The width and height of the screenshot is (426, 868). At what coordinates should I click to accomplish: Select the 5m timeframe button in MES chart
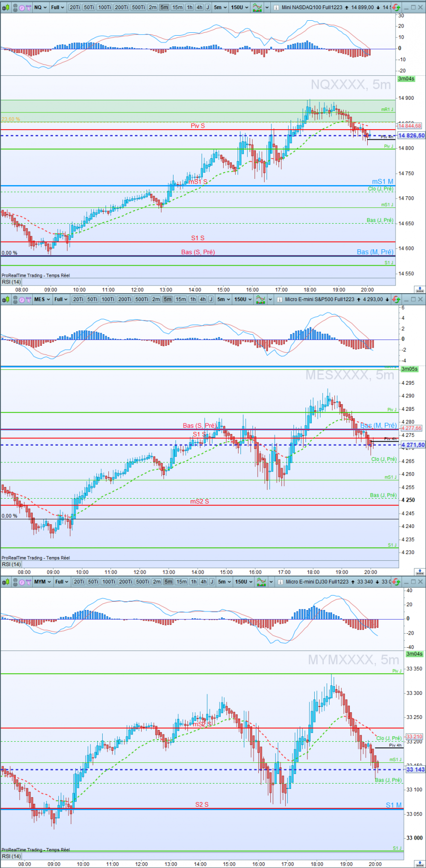click(x=168, y=299)
